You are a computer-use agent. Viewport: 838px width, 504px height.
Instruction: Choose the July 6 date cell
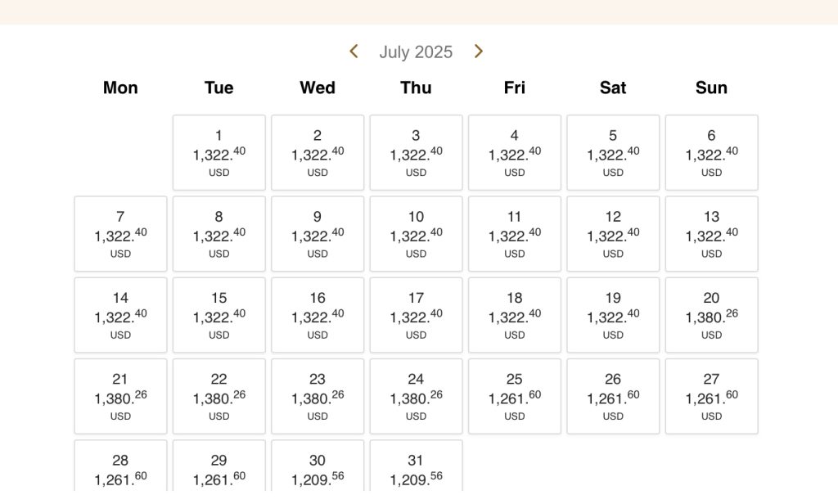pos(711,153)
